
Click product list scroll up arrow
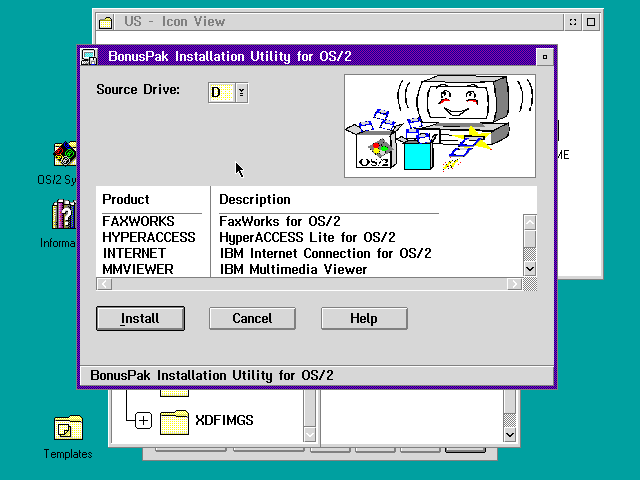pyautogui.click(x=530, y=222)
